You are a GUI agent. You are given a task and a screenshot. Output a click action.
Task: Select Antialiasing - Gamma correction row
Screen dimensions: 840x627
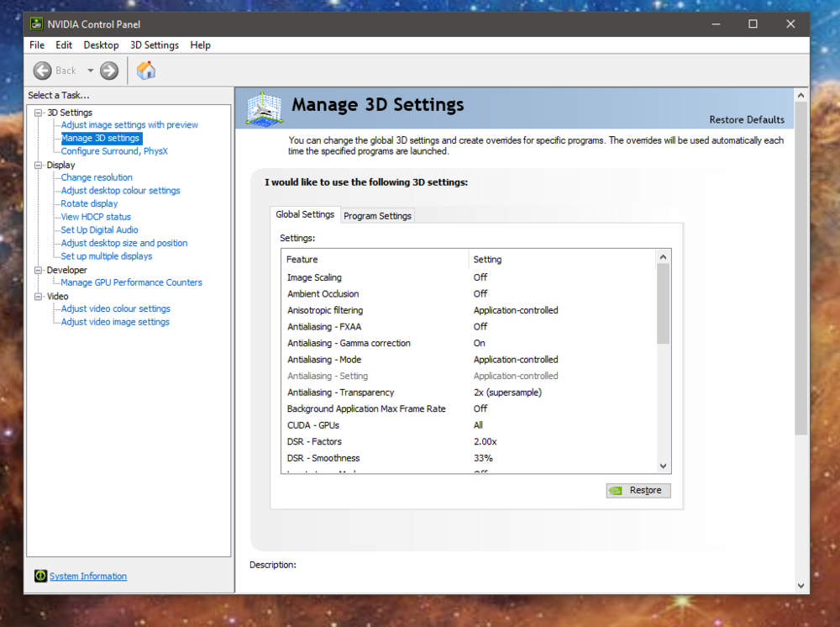[x=470, y=343]
